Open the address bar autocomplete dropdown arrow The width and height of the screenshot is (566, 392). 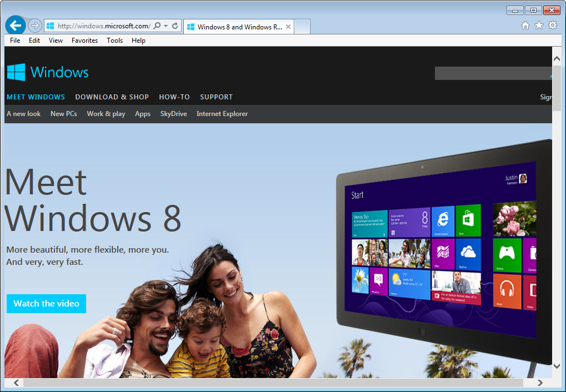pyautogui.click(x=166, y=26)
